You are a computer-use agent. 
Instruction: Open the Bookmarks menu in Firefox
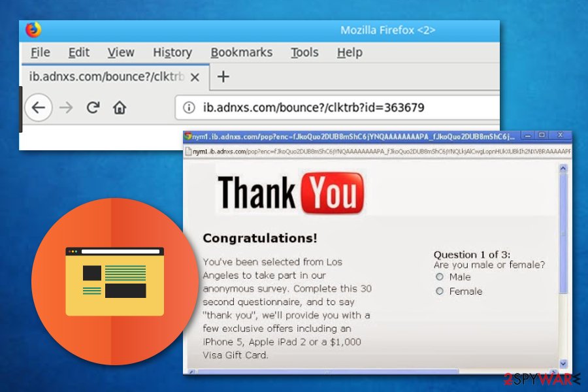[242, 52]
